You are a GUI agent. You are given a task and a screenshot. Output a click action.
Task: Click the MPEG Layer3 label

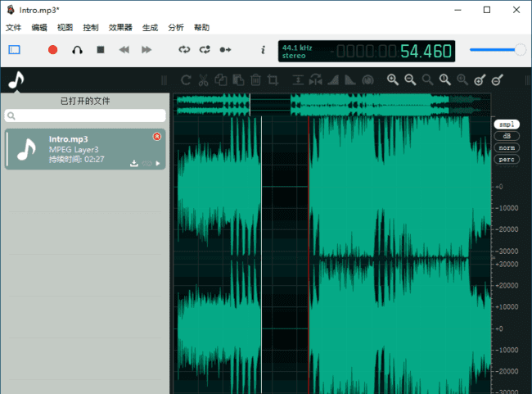(x=74, y=149)
